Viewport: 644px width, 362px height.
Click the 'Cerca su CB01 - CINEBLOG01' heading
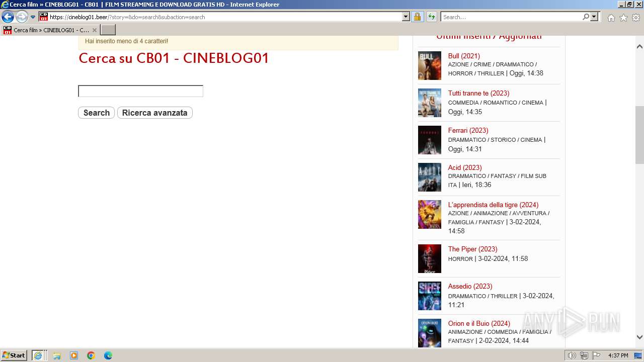pyautogui.click(x=174, y=58)
